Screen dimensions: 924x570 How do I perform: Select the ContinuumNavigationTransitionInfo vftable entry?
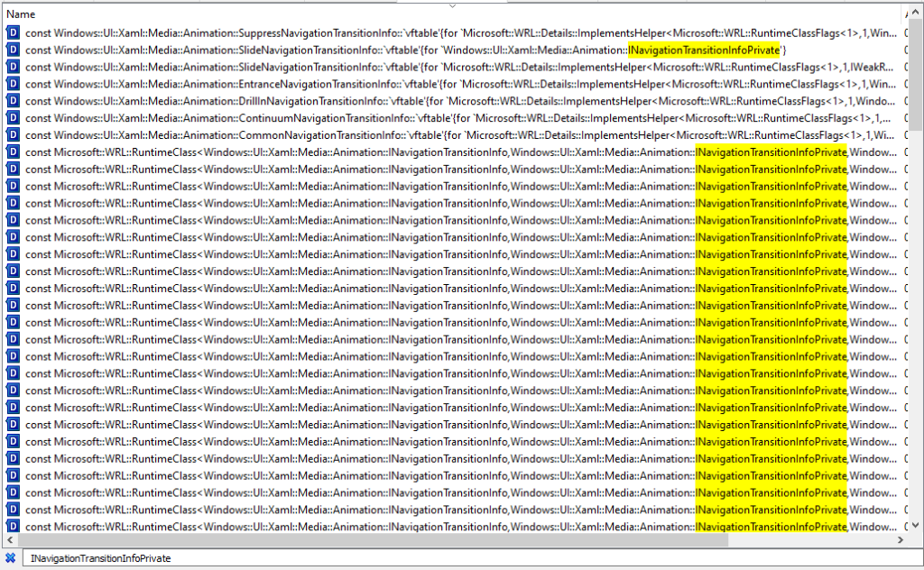pyautogui.click(x=361, y=118)
